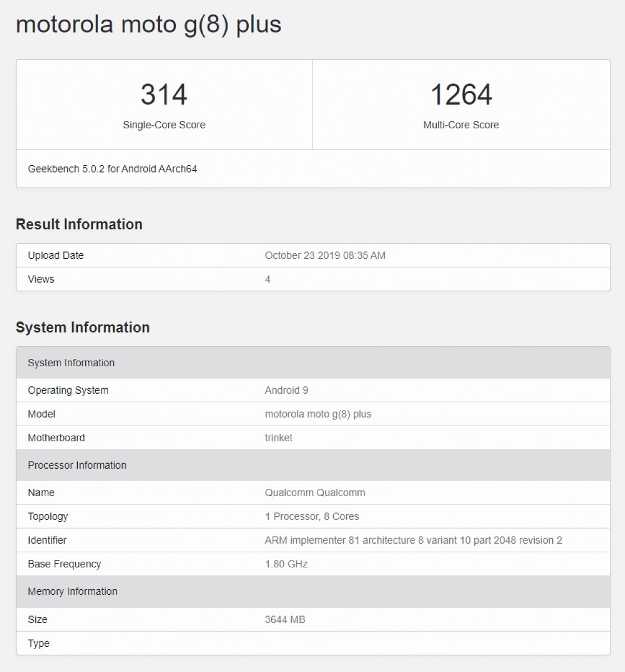
Task: Click the trinket motherboard value
Action: click(278, 438)
